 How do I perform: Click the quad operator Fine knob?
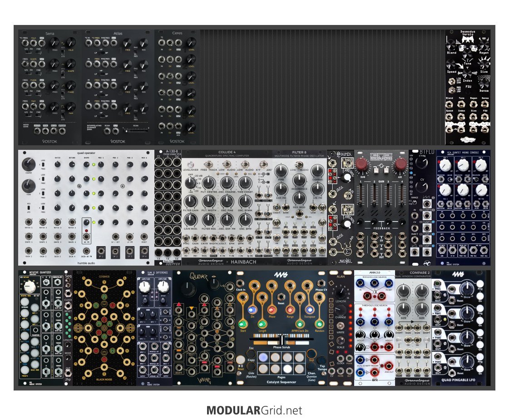pyautogui.click(x=29, y=186)
